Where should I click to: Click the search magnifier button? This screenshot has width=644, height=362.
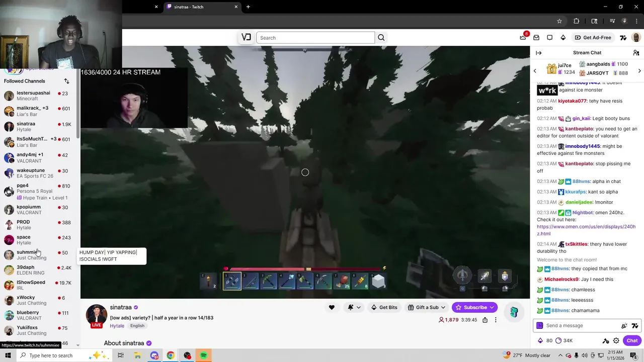[381, 38]
